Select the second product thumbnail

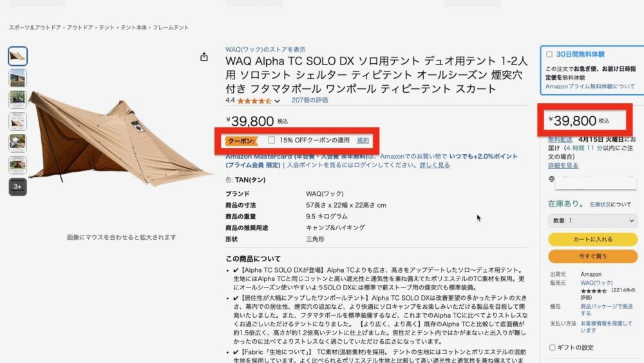tap(17, 78)
